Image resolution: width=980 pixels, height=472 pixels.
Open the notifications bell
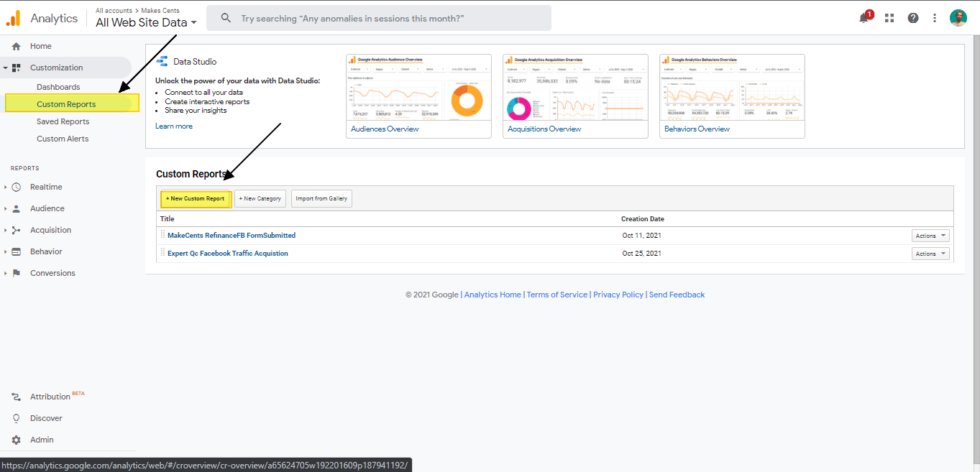click(864, 18)
